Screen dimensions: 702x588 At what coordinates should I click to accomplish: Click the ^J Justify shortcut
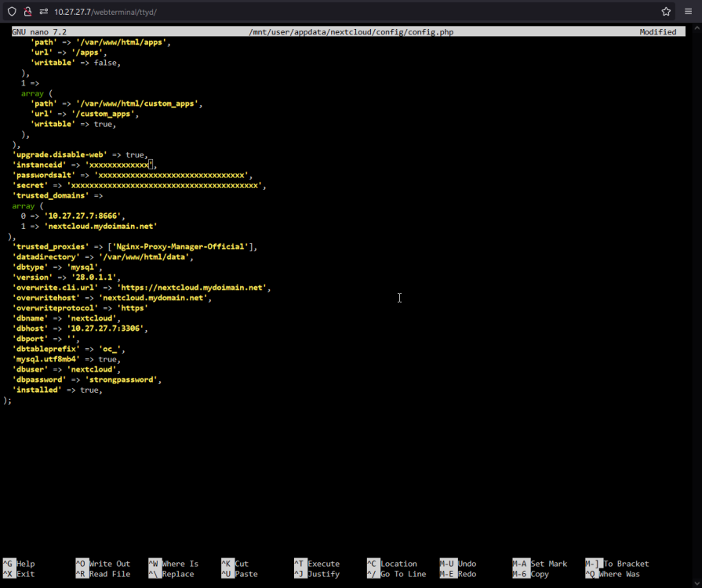tap(317, 574)
